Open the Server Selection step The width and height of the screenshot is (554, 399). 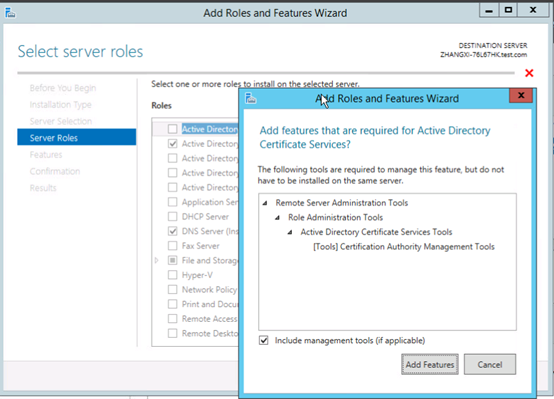61,121
